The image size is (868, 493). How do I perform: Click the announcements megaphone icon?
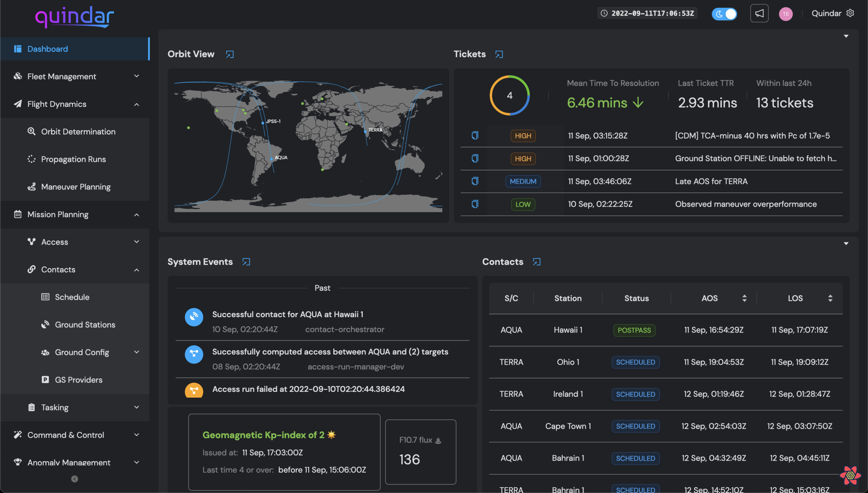[759, 14]
